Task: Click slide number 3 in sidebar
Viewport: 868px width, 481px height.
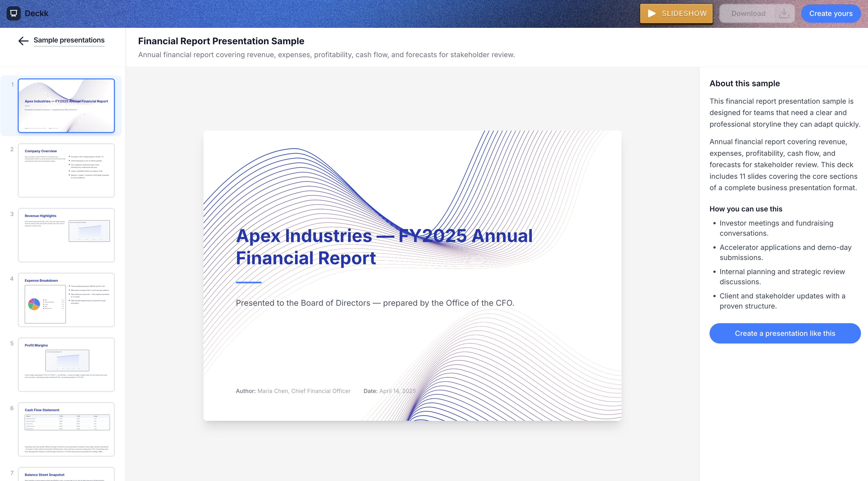Action: (x=12, y=214)
